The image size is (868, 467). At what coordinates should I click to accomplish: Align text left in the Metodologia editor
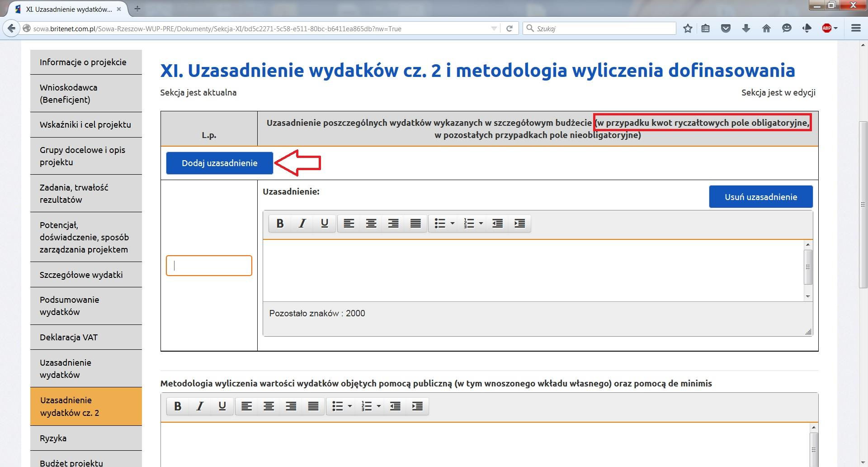click(x=246, y=406)
